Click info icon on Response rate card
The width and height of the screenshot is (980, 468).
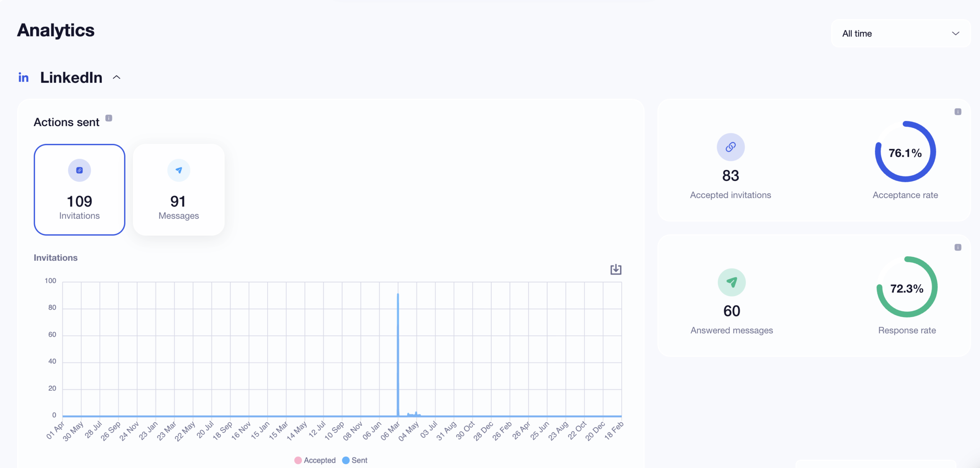[x=958, y=247]
